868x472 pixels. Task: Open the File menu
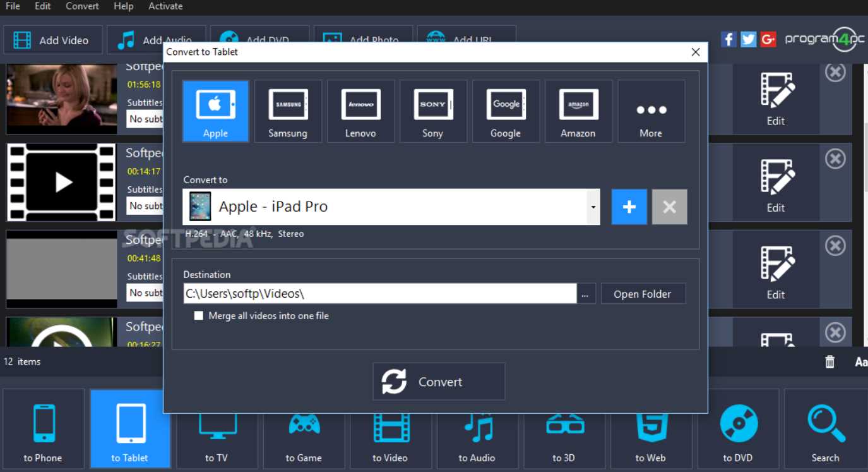(13, 6)
